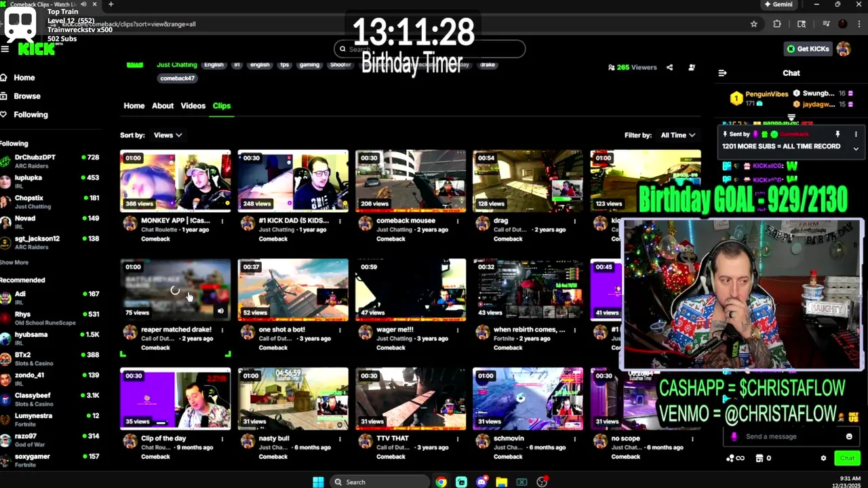Viewport: 868px width, 488px height.
Task: Collapse the chat panel with the arrow icon
Action: pos(722,73)
